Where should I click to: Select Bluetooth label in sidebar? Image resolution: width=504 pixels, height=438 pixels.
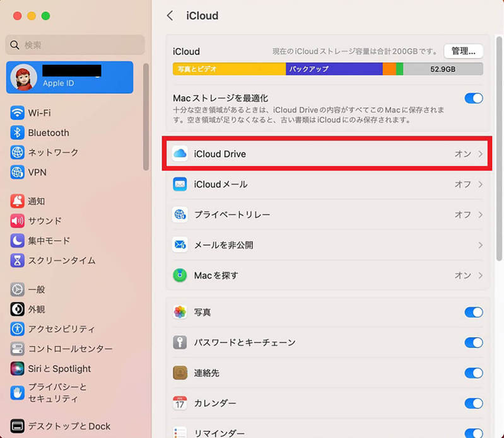(x=49, y=132)
